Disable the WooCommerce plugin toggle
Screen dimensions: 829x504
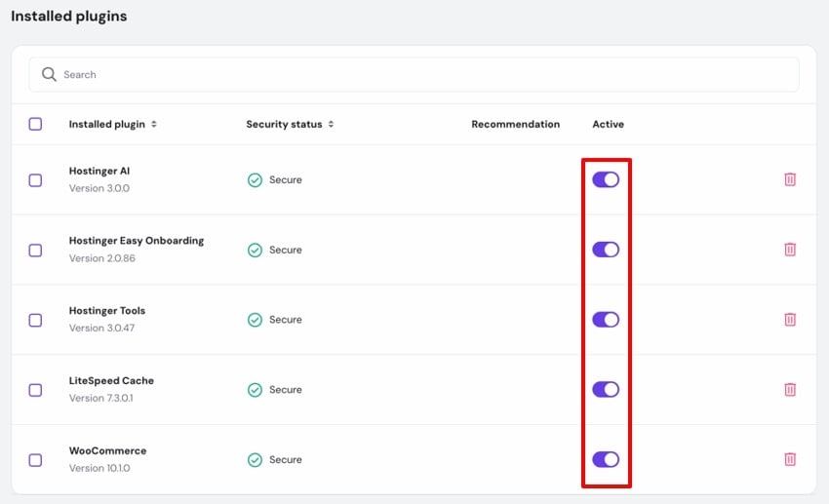pos(606,459)
